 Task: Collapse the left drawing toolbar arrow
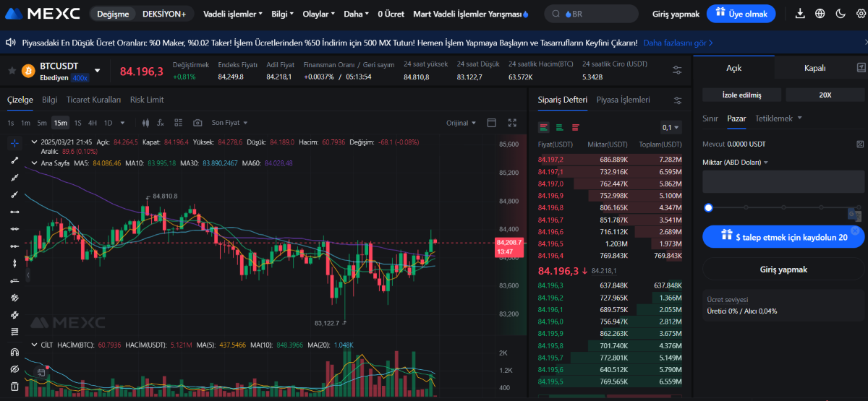(28, 275)
